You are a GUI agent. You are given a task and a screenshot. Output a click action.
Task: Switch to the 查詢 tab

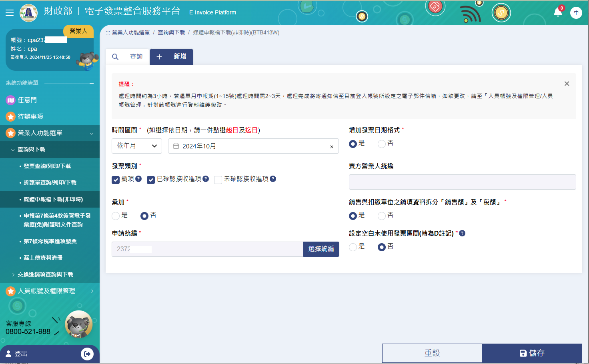click(x=128, y=57)
